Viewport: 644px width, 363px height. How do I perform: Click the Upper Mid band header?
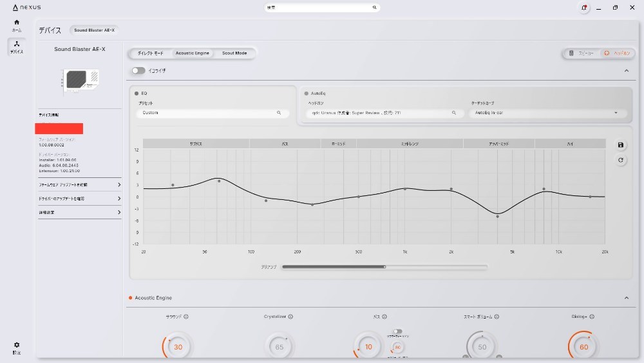tap(499, 144)
